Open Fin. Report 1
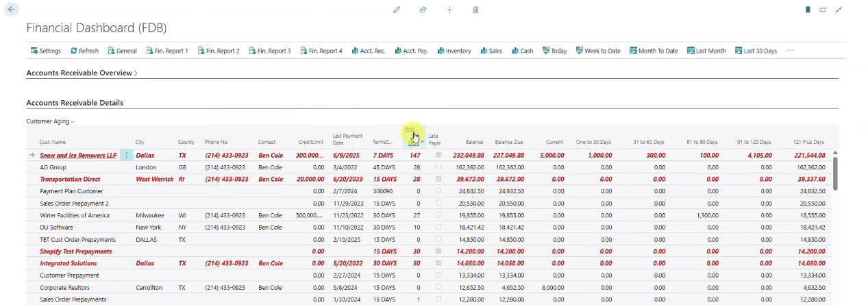 pyautogui.click(x=166, y=51)
